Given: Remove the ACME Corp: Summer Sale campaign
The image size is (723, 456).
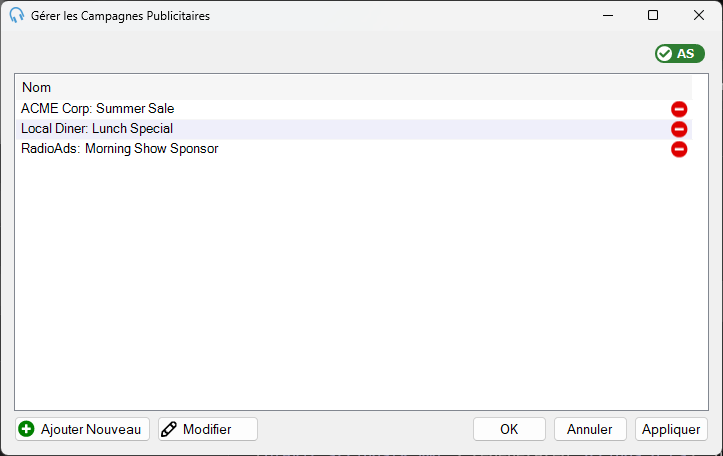Looking at the screenshot, I should (x=679, y=109).
